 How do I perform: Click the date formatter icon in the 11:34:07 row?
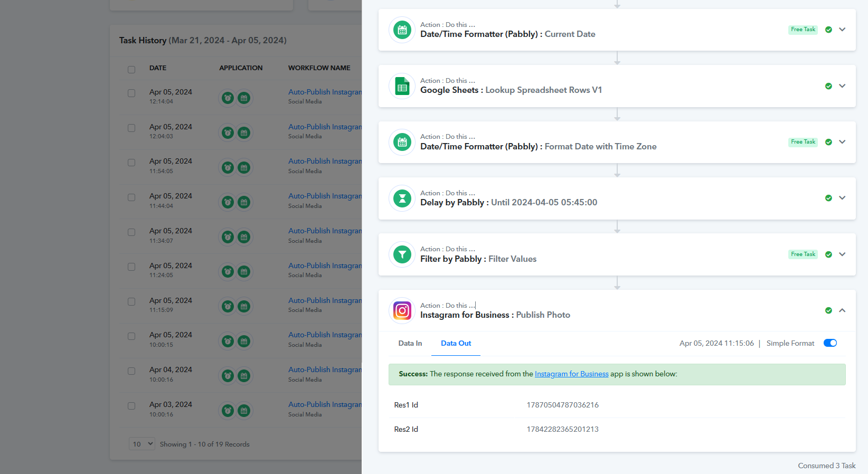coord(244,237)
